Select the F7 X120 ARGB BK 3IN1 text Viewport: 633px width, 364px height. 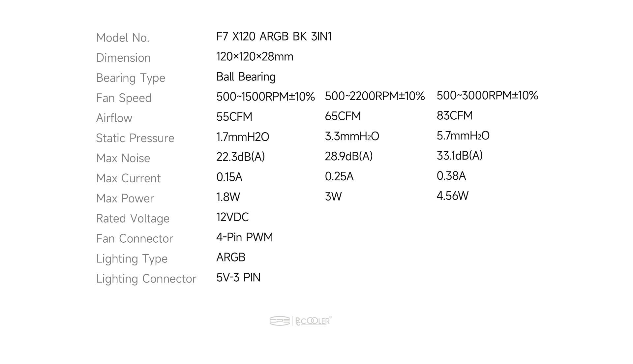pyautogui.click(x=274, y=37)
